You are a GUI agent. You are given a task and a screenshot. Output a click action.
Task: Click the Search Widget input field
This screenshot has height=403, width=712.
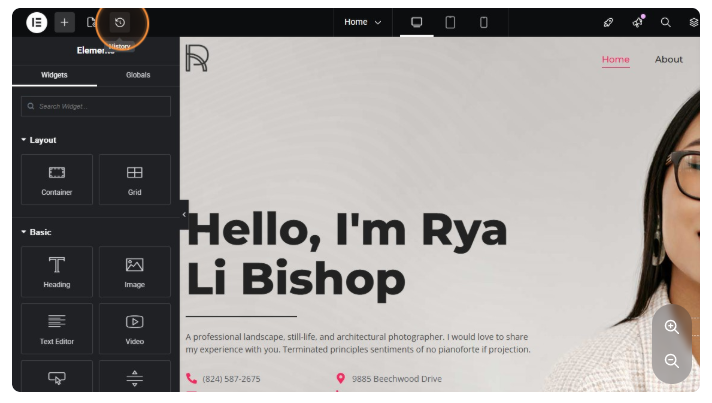96,106
